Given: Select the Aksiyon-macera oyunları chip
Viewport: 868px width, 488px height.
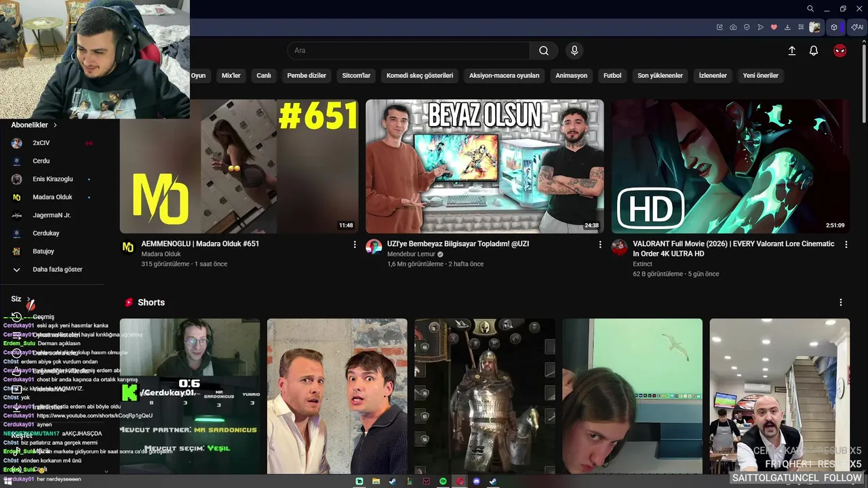Looking at the screenshot, I should pyautogui.click(x=505, y=76).
